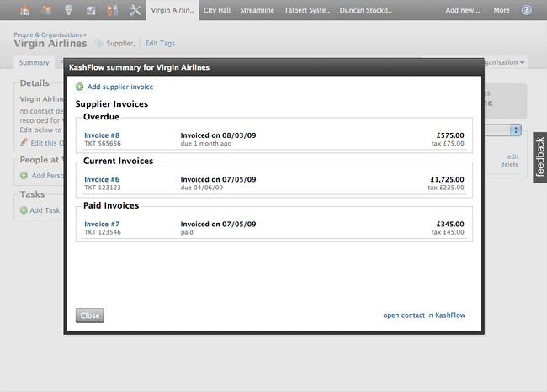Viewport: 547px width, 392px height.
Task: Open the feedback side tab
Action: 539,157
